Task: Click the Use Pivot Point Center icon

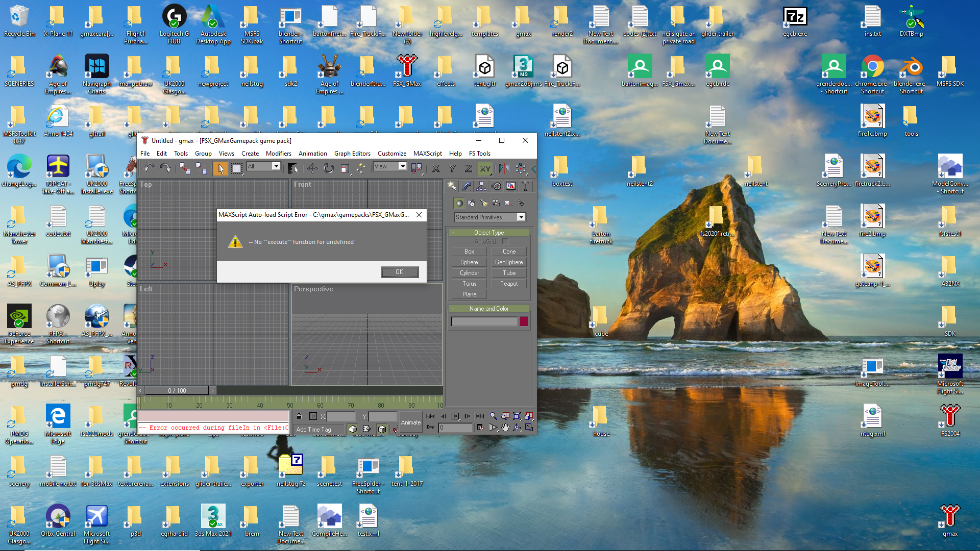Action: pos(416,168)
